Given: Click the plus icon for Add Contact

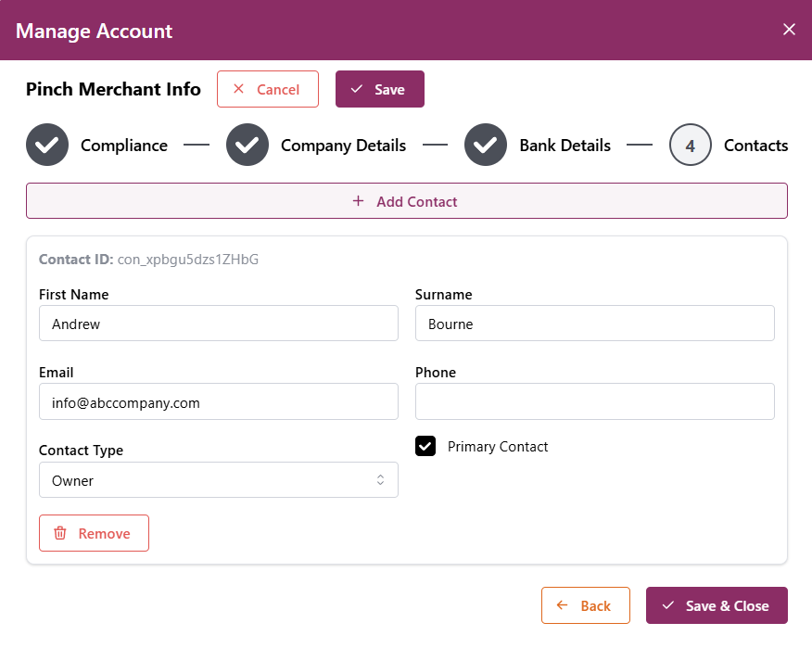Looking at the screenshot, I should click(359, 201).
